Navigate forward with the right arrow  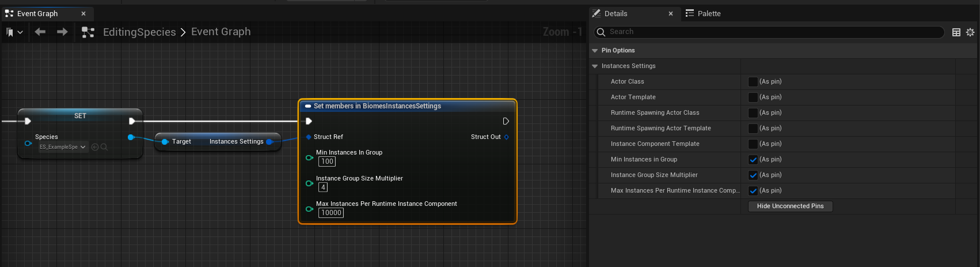click(62, 32)
